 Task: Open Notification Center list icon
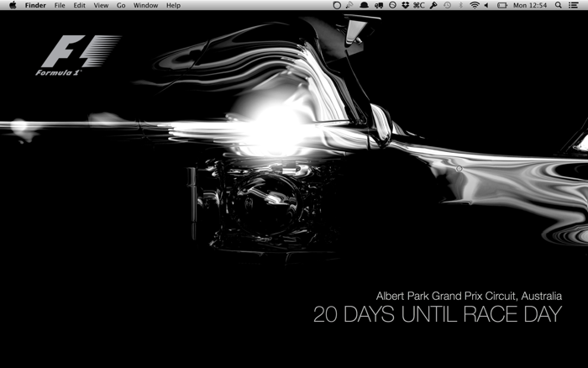(x=573, y=5)
